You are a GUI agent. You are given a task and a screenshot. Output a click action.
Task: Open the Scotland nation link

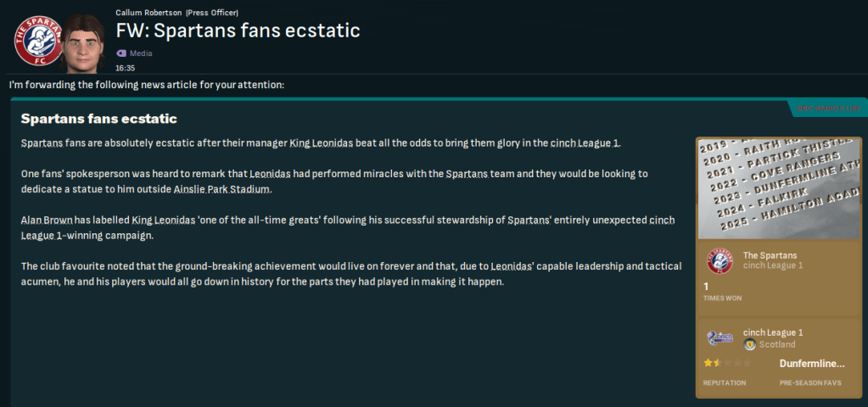pos(776,345)
